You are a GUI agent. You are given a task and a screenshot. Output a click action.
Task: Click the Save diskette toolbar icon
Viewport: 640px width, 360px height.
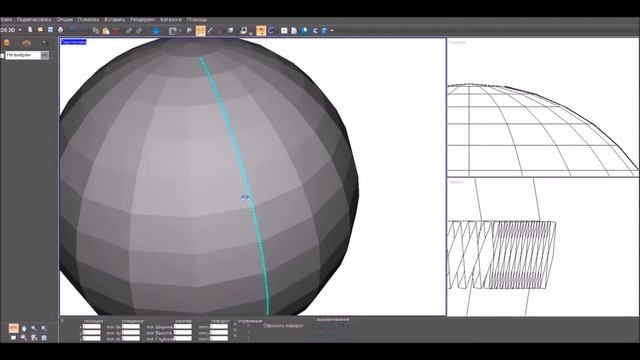[50, 30]
